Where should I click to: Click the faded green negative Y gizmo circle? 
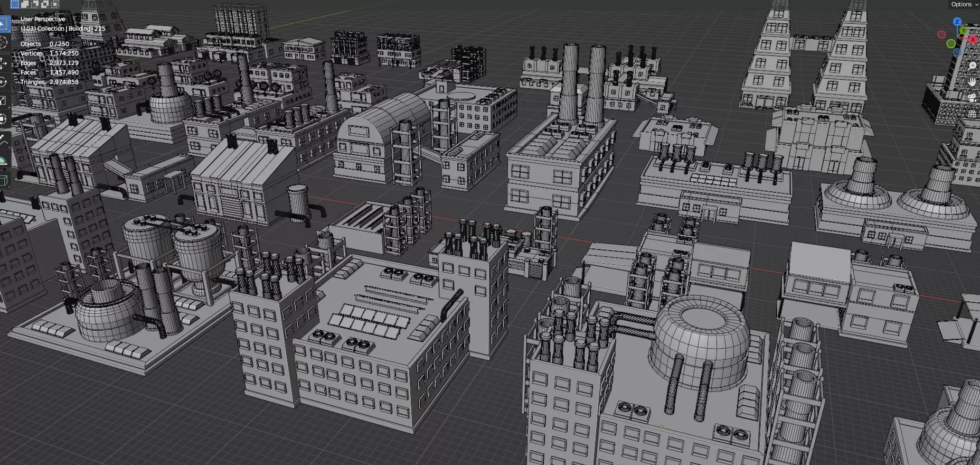click(951, 43)
